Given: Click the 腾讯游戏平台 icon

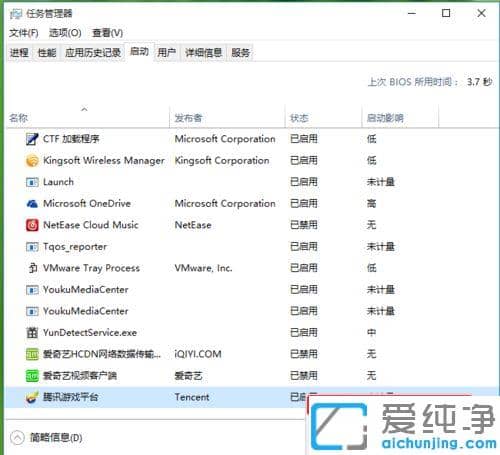Looking at the screenshot, I should click(32, 397).
